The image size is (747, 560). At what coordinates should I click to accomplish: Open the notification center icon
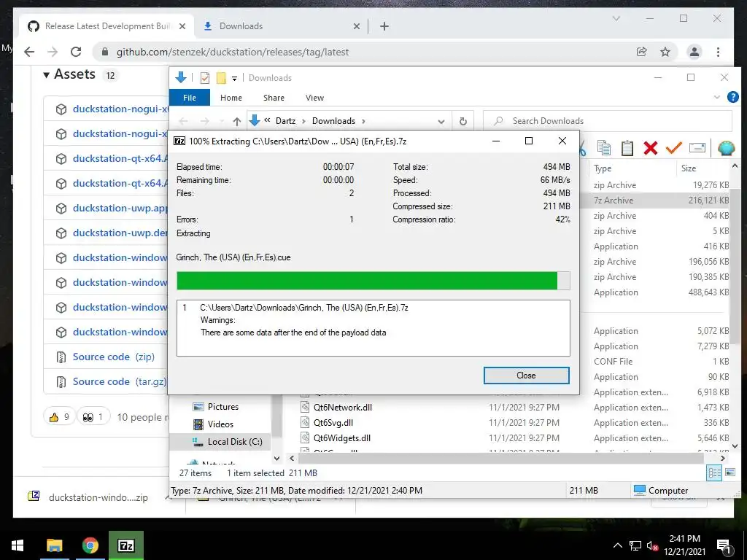pyautogui.click(x=724, y=546)
